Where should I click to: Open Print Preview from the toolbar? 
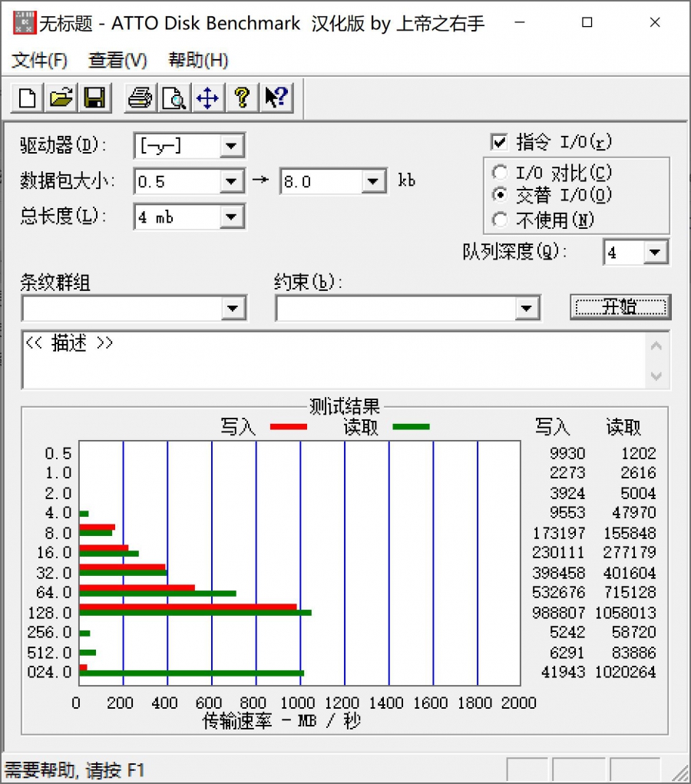(x=174, y=98)
